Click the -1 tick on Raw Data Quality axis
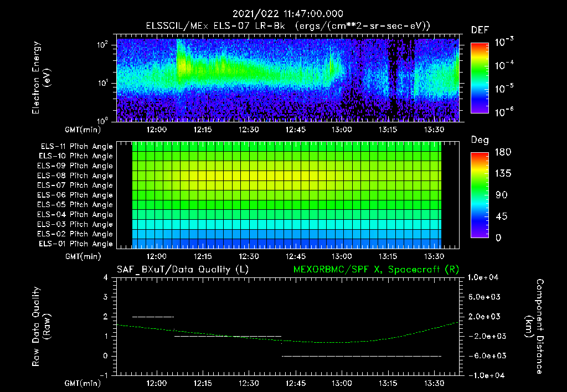The image size is (567, 392). coord(104,375)
